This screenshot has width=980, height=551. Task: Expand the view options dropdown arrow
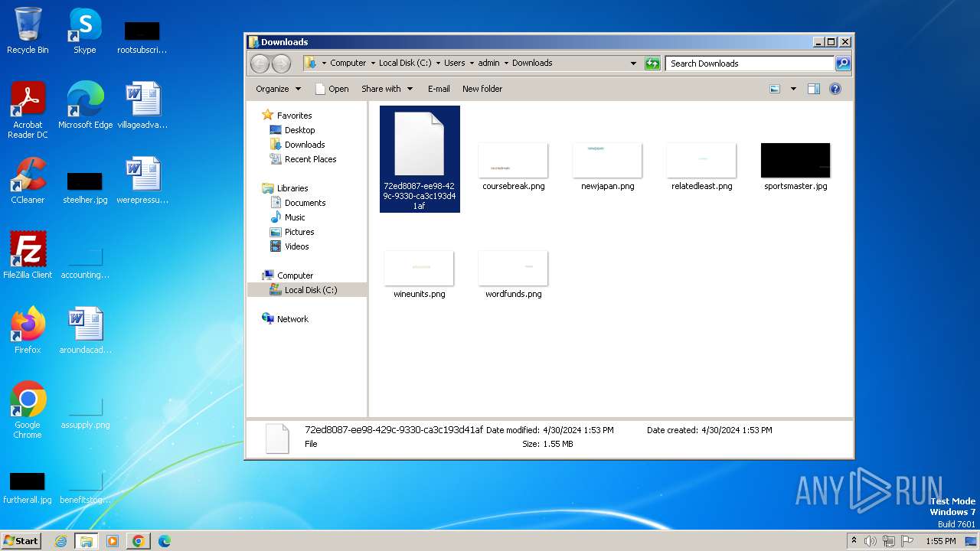coord(793,89)
